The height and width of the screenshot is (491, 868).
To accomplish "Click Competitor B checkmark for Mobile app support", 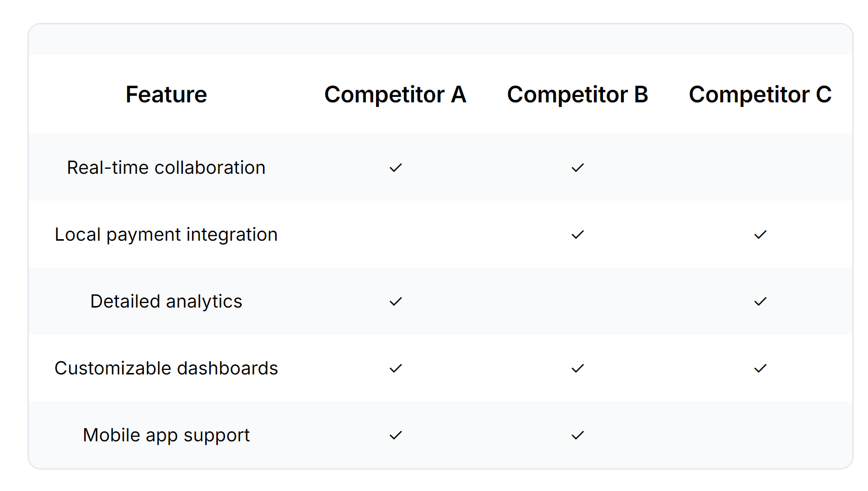I will coord(578,435).
